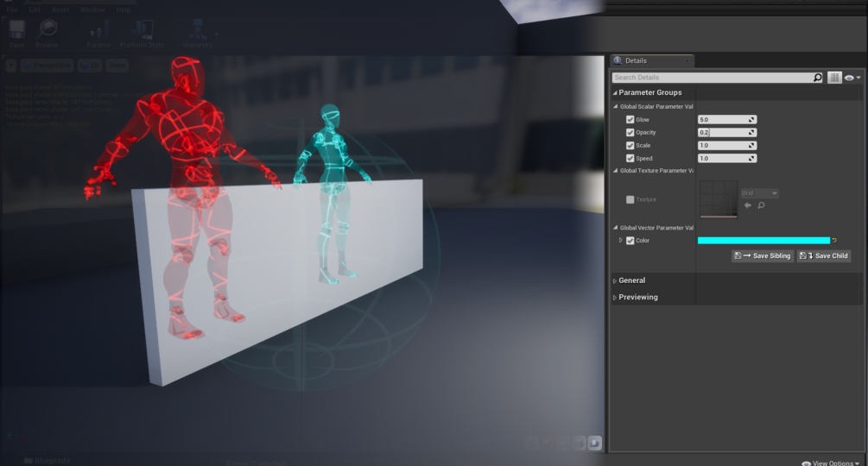Click the Save Sibling button
The height and width of the screenshot is (466, 868).
(763, 256)
